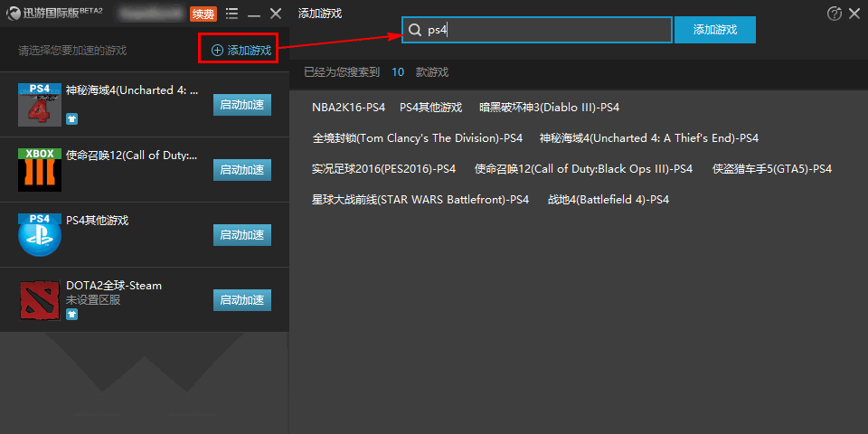Close the 添加游戏 panel
The height and width of the screenshot is (434, 868).
854,14
